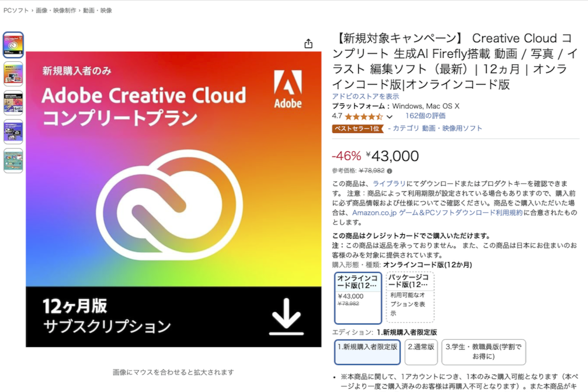The image size is (588, 392).
Task: Click the -46% discount text
Action: click(x=346, y=156)
